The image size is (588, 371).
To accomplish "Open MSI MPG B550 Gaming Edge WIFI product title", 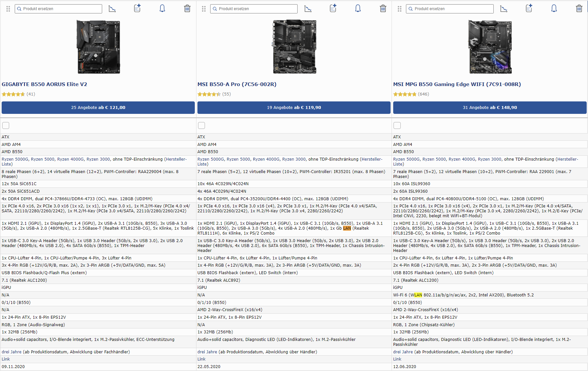I will click(x=457, y=84).
